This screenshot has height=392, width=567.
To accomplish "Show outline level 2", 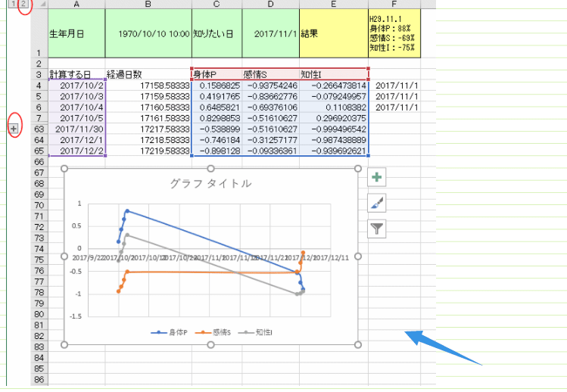I will click(23, 5).
